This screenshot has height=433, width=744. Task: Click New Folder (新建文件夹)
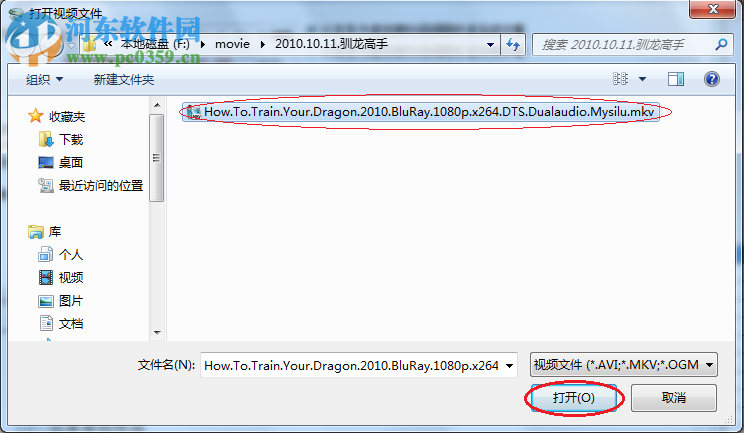point(124,79)
